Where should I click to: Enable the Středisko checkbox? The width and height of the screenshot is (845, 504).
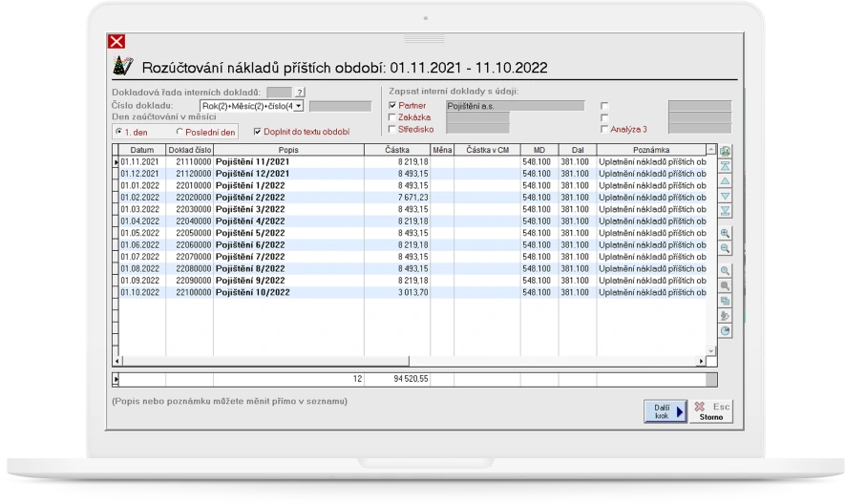click(x=392, y=129)
